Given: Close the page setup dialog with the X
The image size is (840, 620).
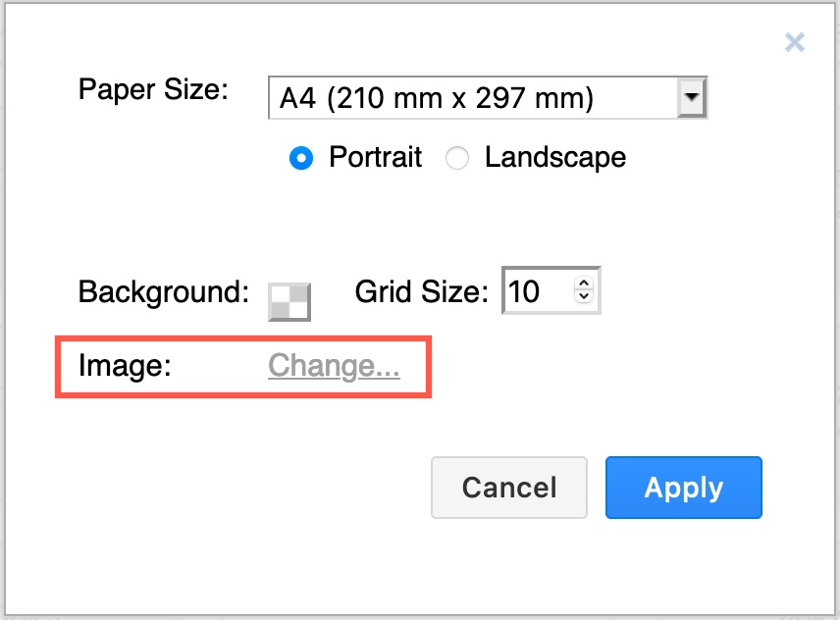Looking at the screenshot, I should (x=794, y=42).
